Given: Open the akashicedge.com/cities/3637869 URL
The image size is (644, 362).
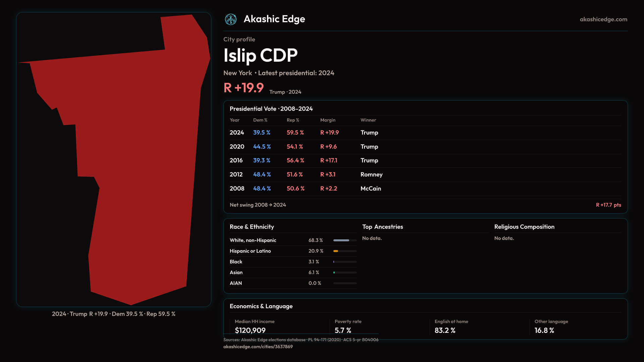Looking at the screenshot, I should point(258,347).
